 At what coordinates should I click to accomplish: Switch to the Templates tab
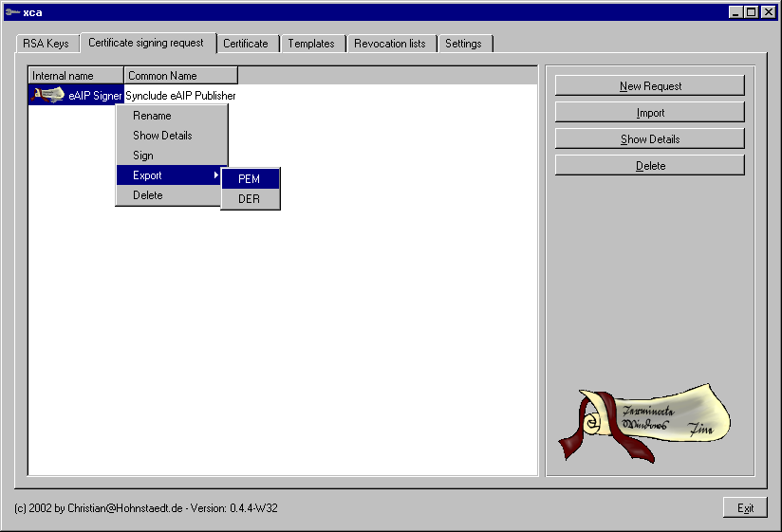311,44
